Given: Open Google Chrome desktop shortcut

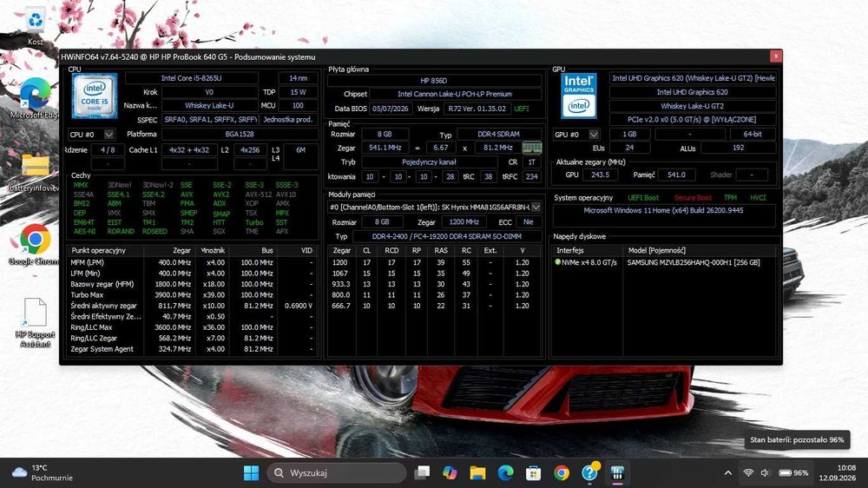Looking at the screenshot, I should click(x=36, y=244).
